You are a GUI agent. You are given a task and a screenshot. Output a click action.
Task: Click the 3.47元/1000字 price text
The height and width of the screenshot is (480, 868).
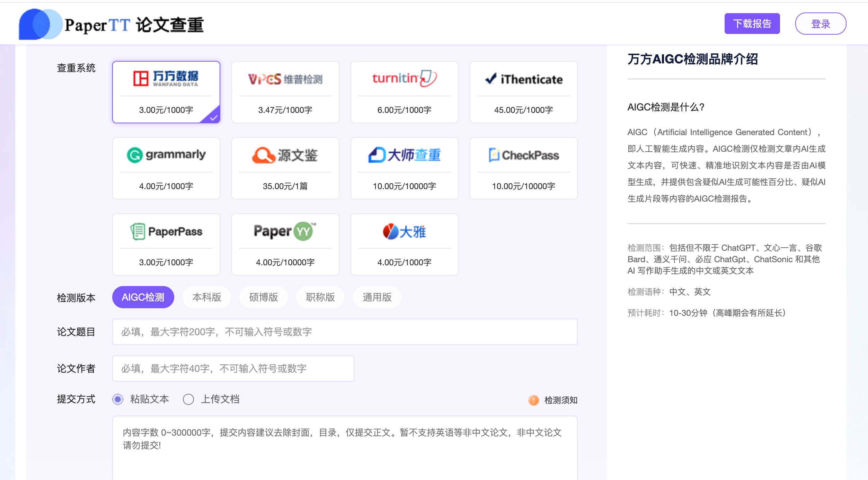point(285,110)
